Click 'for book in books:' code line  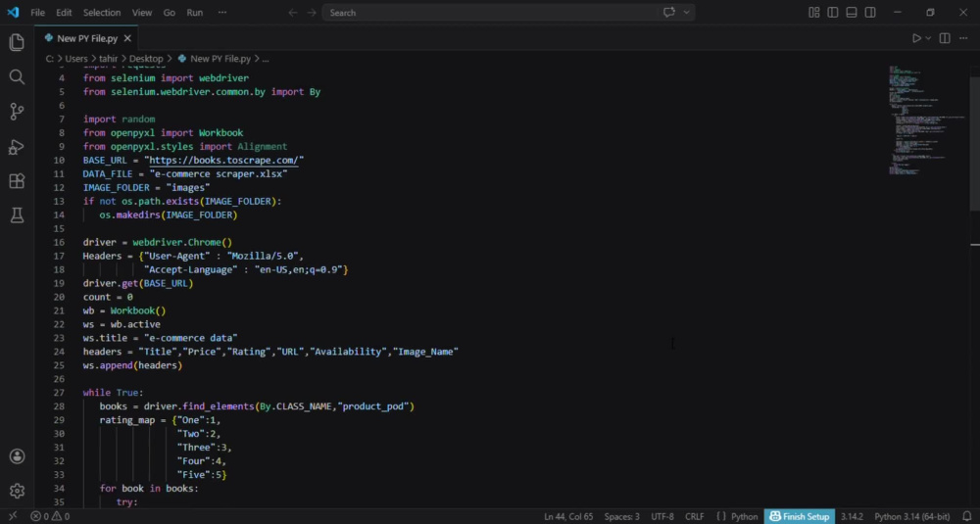pyautogui.click(x=149, y=489)
